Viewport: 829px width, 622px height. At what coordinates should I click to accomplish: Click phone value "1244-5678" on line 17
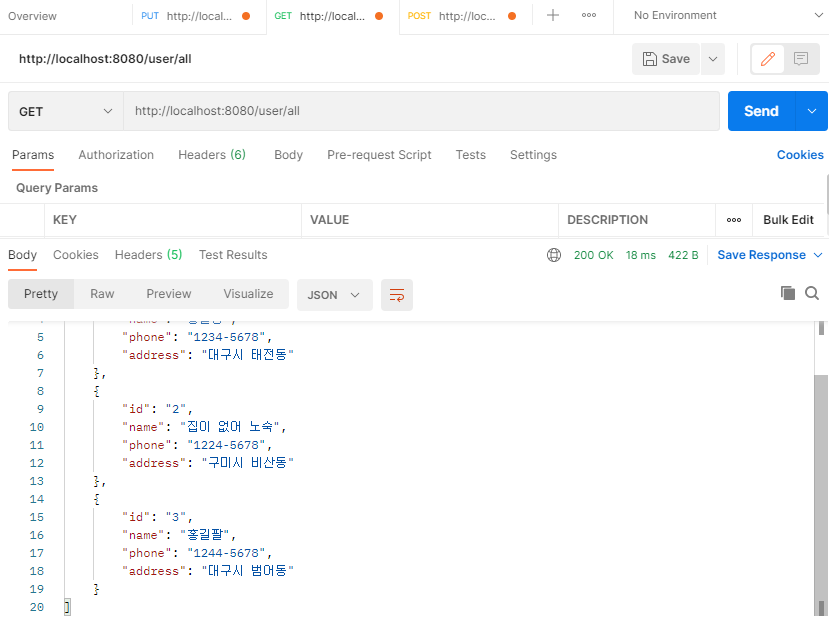click(226, 553)
